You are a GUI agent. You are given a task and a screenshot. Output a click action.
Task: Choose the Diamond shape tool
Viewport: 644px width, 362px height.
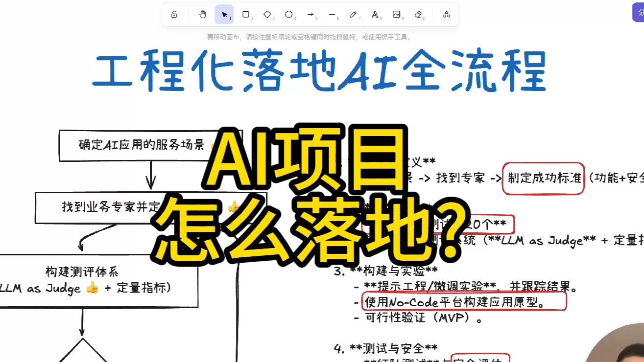(267, 15)
